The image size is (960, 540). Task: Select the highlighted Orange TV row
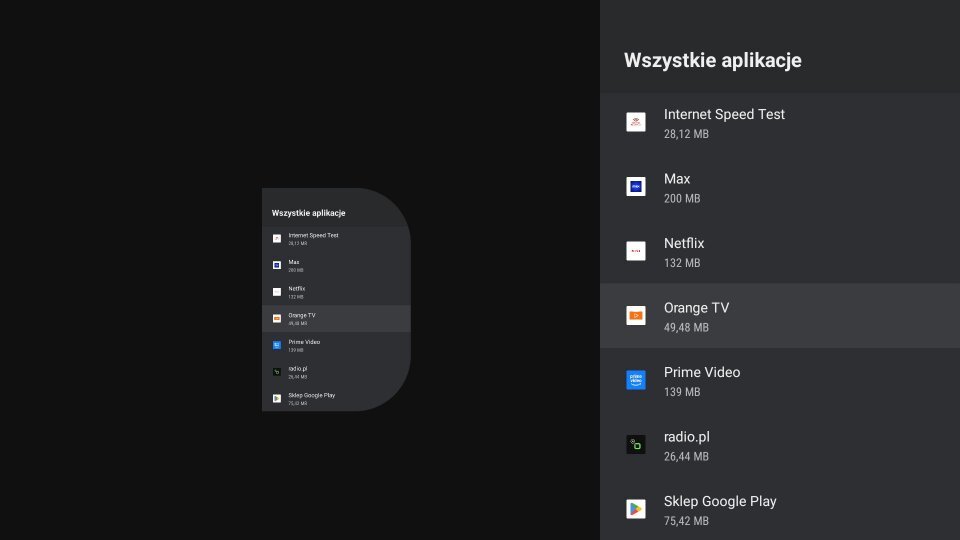pos(780,316)
